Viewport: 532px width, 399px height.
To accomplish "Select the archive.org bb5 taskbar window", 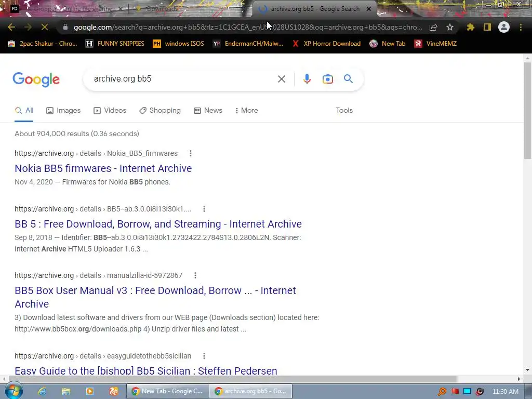I will (251, 391).
